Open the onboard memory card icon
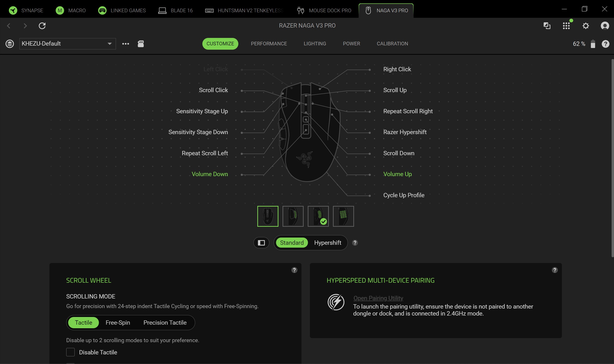The height and width of the screenshot is (364, 614). point(141,44)
